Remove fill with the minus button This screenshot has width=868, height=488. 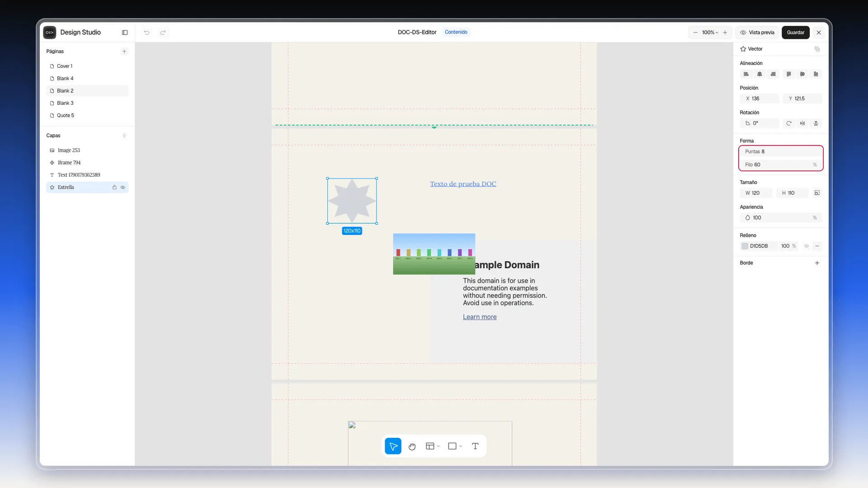point(817,246)
